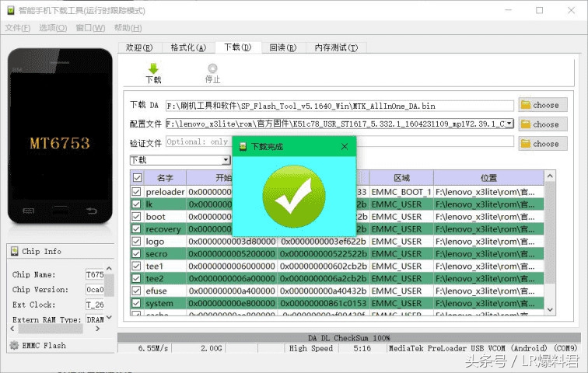This screenshot has width=588, height=373.
Task: Click the High Speed status bar entry
Action: [311, 348]
